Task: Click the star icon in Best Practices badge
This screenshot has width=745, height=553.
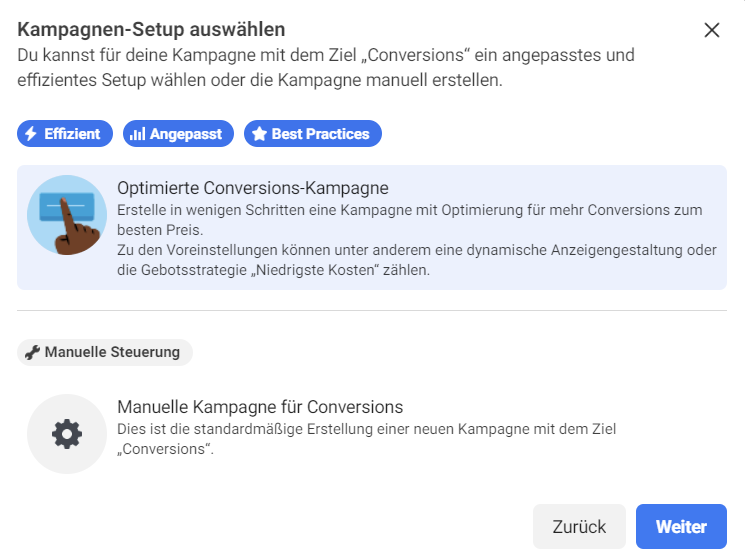Action: coord(259,133)
